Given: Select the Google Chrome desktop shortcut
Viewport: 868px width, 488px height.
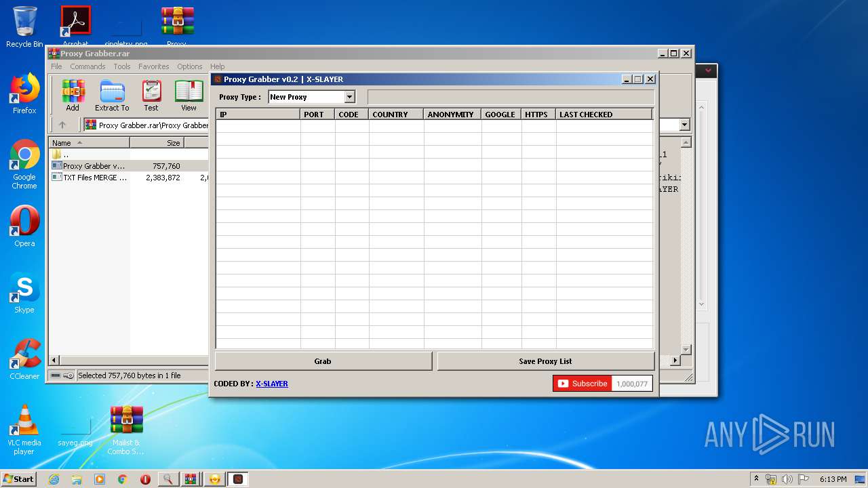Looking at the screenshot, I should point(24,164).
